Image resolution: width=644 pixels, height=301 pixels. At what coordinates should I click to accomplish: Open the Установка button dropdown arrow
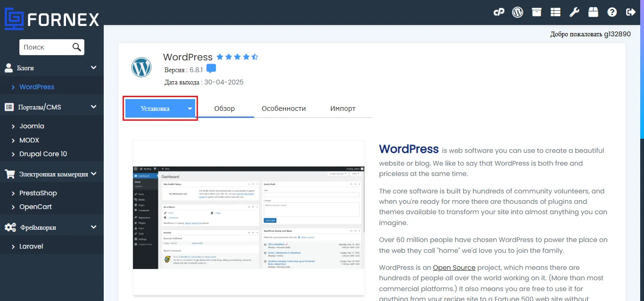[x=190, y=109]
